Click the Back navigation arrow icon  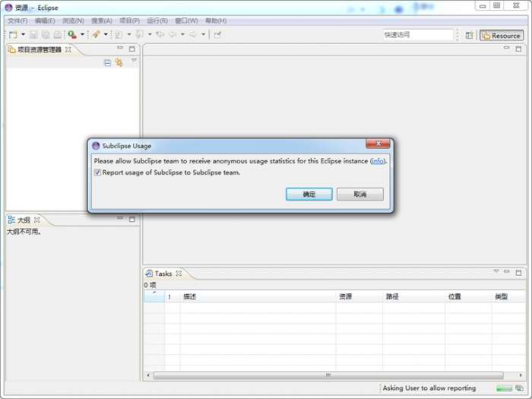click(x=173, y=34)
